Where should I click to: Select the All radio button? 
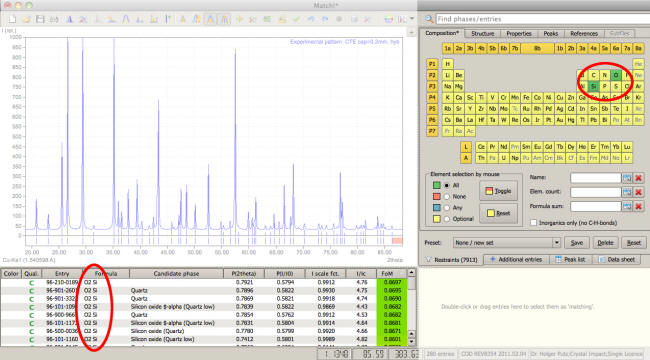pos(447,185)
